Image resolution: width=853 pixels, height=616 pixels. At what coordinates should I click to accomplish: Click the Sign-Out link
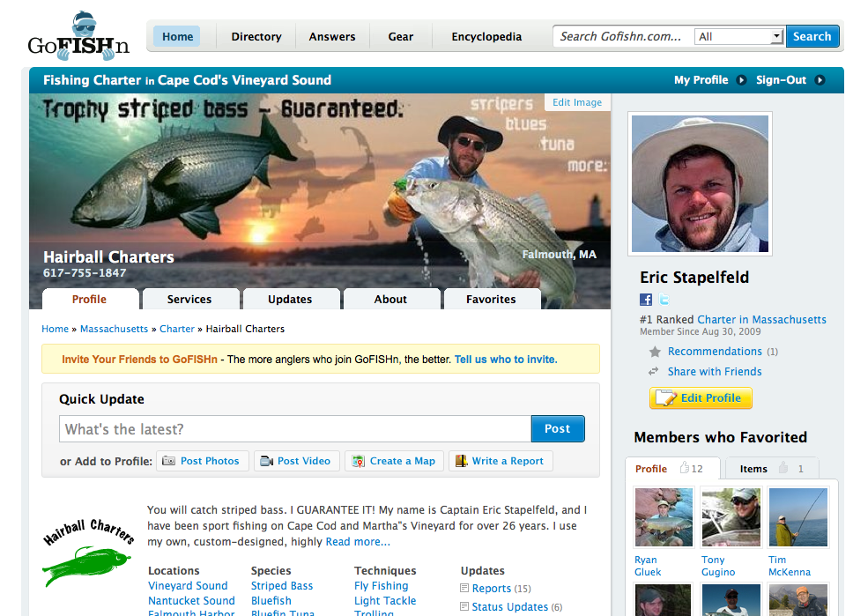point(781,80)
